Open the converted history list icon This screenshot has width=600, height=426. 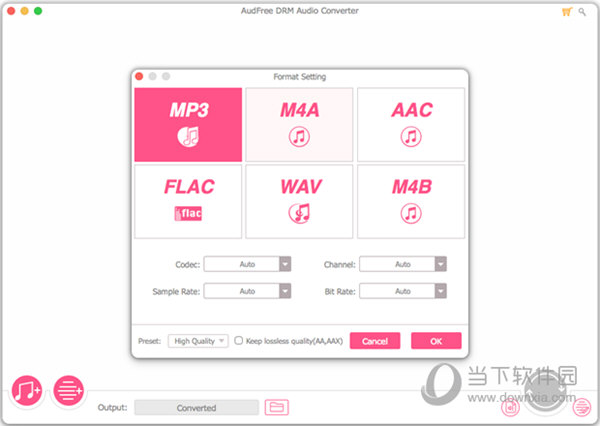click(x=582, y=407)
